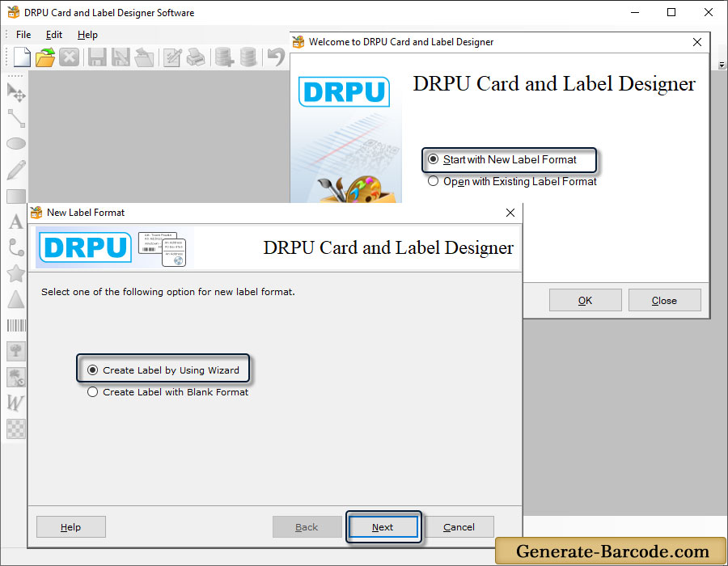This screenshot has width=728, height=566.
Task: Click Close button in the Welcome dialog
Action: [664, 300]
